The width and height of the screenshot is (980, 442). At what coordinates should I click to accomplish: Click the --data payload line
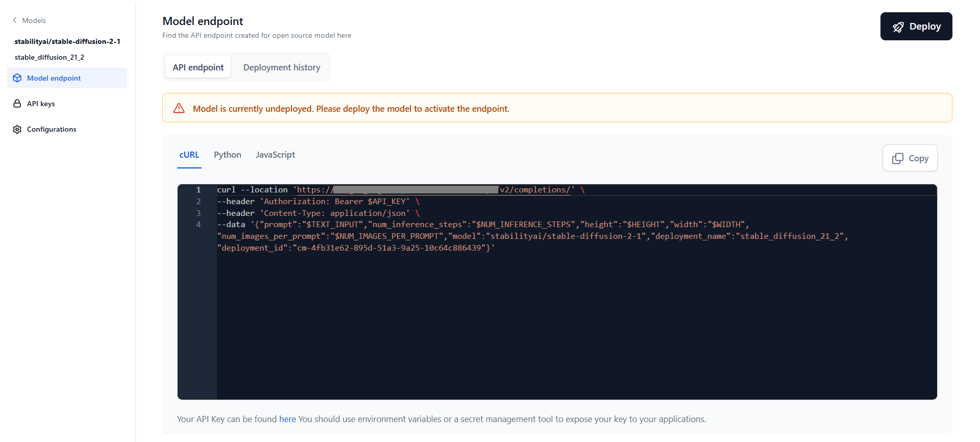pos(532,236)
